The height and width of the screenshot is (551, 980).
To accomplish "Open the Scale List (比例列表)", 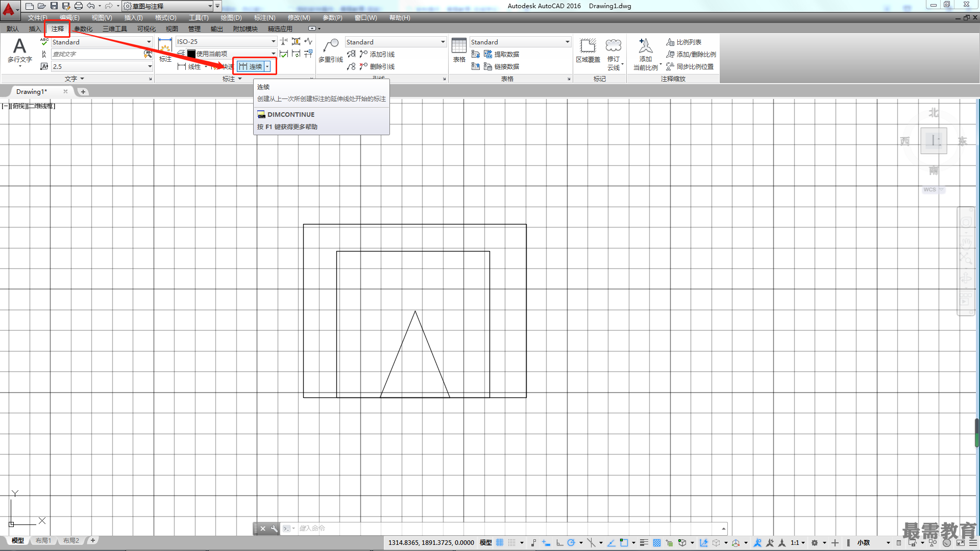I will click(684, 42).
